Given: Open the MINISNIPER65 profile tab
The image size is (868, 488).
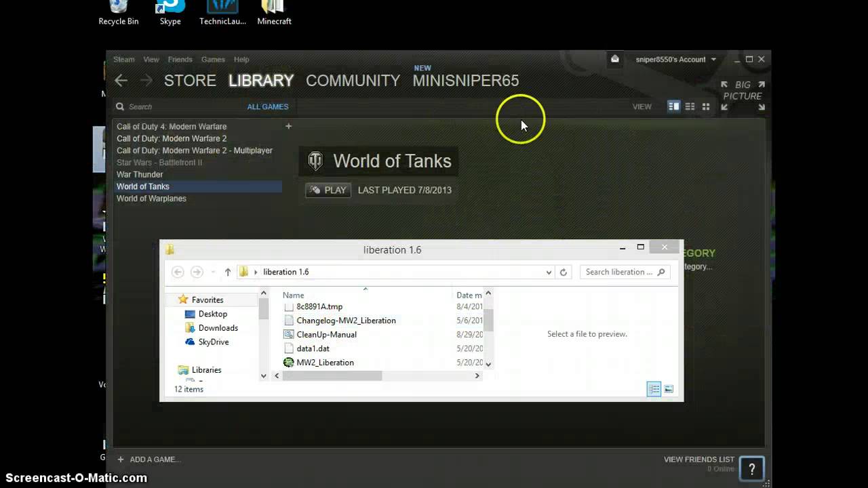Looking at the screenshot, I should (x=466, y=81).
